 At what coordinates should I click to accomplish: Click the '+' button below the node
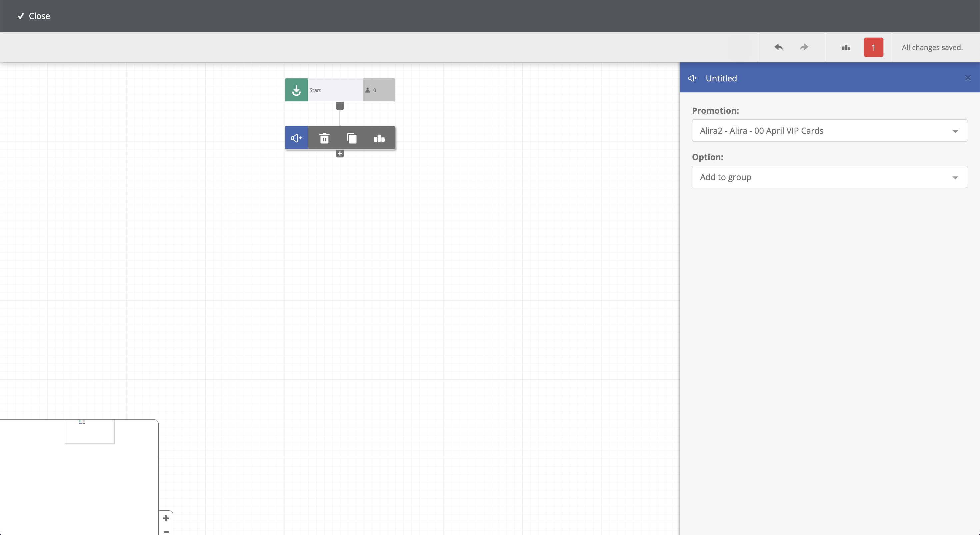(x=340, y=153)
